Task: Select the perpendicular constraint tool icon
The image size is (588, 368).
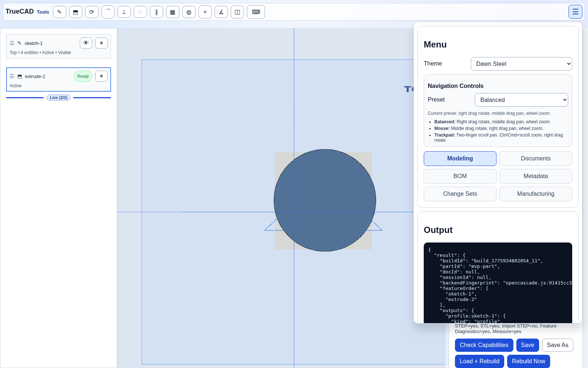Action: coord(124,12)
